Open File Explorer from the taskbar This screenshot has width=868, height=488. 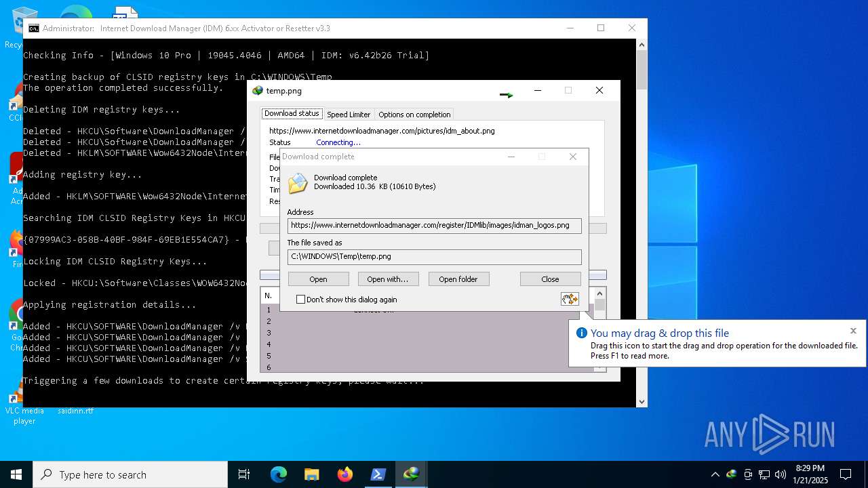[311, 474]
